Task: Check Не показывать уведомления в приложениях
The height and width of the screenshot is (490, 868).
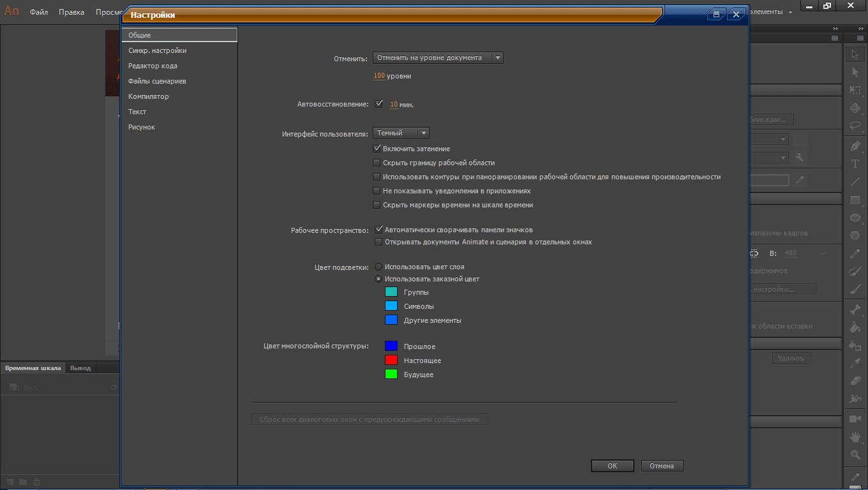Action: coord(377,191)
